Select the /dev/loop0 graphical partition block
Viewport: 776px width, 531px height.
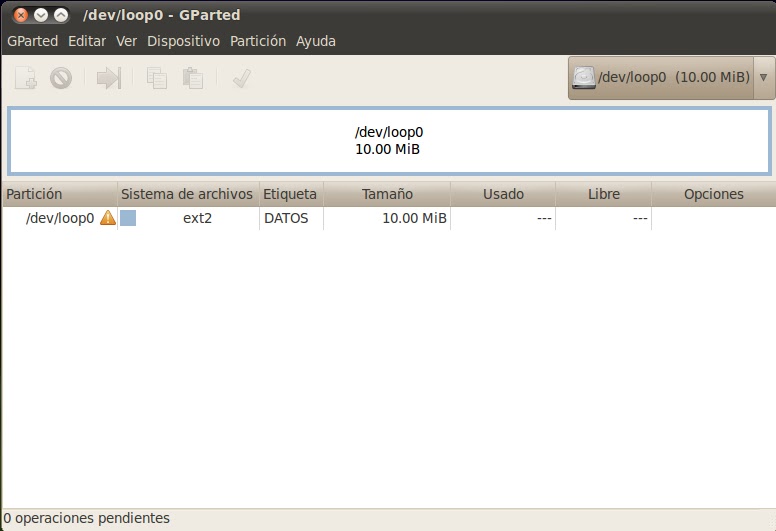coord(389,141)
